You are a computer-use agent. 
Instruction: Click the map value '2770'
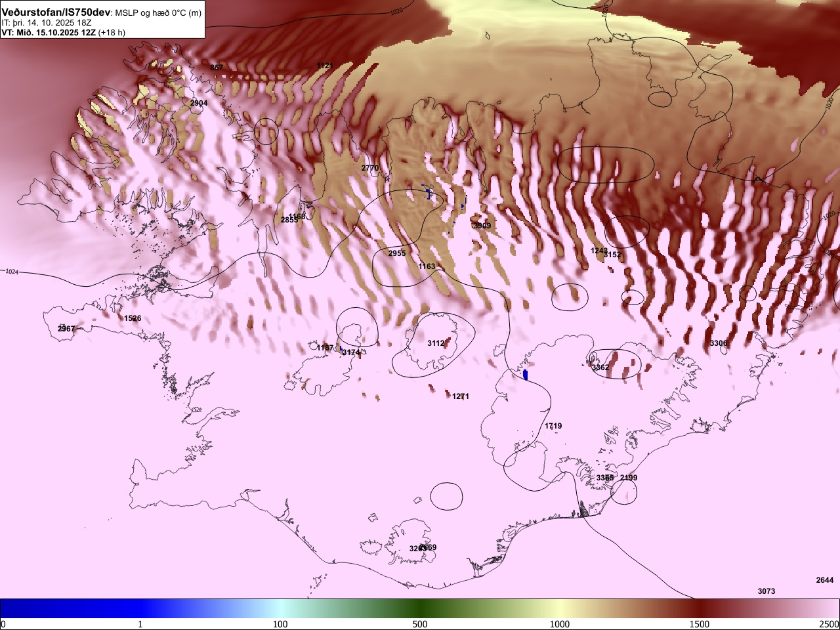click(x=370, y=168)
